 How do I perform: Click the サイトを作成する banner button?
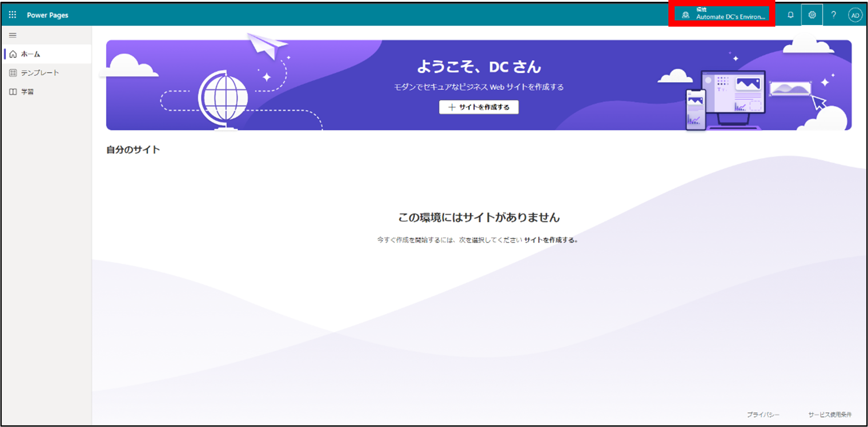point(479,107)
